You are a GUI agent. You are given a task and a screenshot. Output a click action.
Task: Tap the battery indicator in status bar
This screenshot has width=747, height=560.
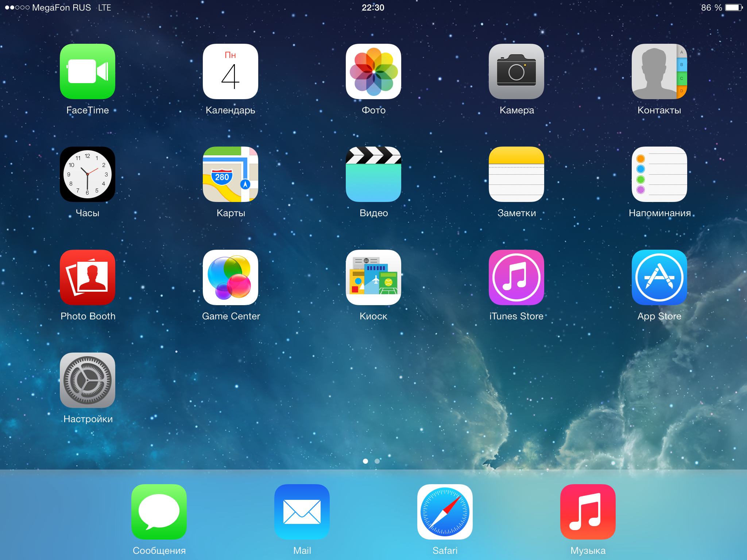(x=733, y=8)
